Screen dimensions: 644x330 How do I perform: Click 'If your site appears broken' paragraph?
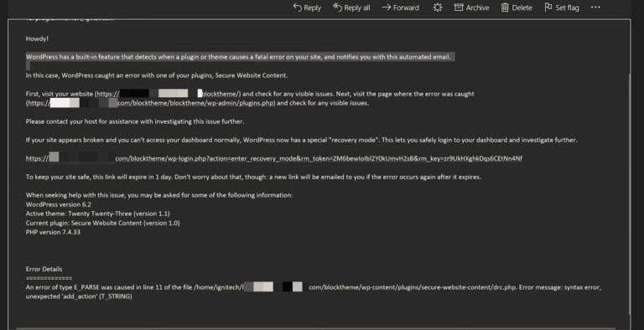click(302, 140)
